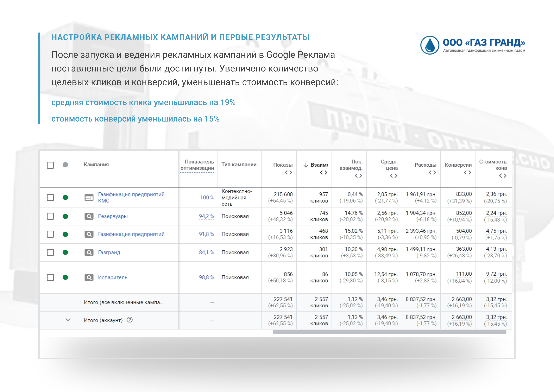The width and height of the screenshot is (554, 392).
Task: Click the Кампания column header
Action: pyautogui.click(x=96, y=165)
